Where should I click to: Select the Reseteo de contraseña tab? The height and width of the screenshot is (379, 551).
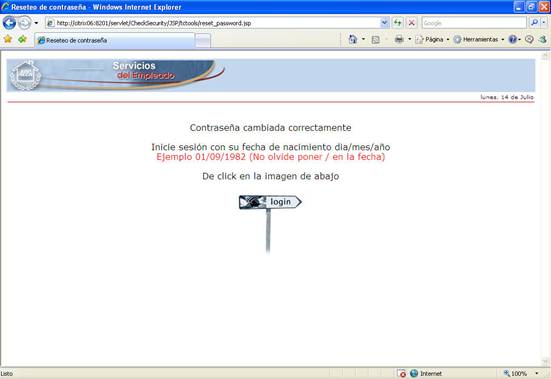114,40
